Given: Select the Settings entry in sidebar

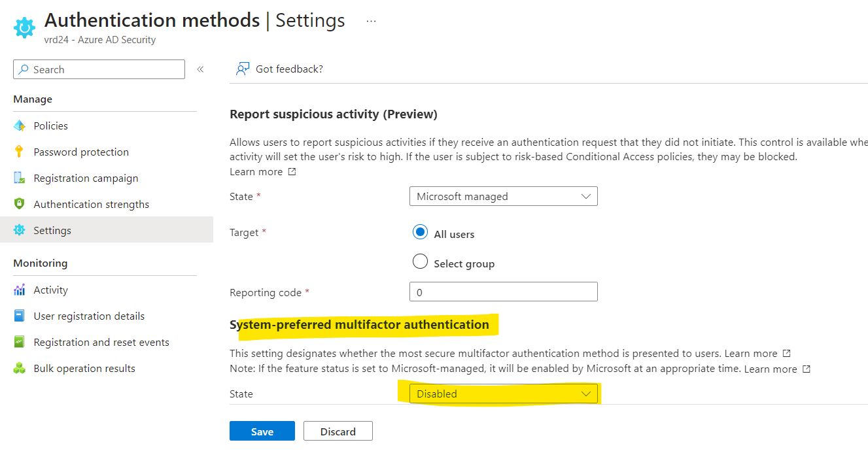Looking at the screenshot, I should (x=52, y=229).
